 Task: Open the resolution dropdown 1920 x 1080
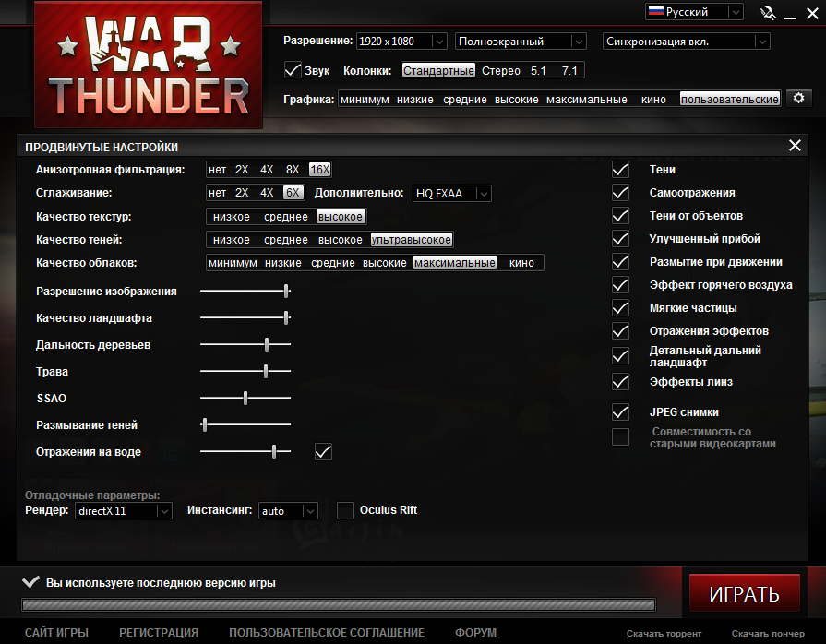pos(401,42)
